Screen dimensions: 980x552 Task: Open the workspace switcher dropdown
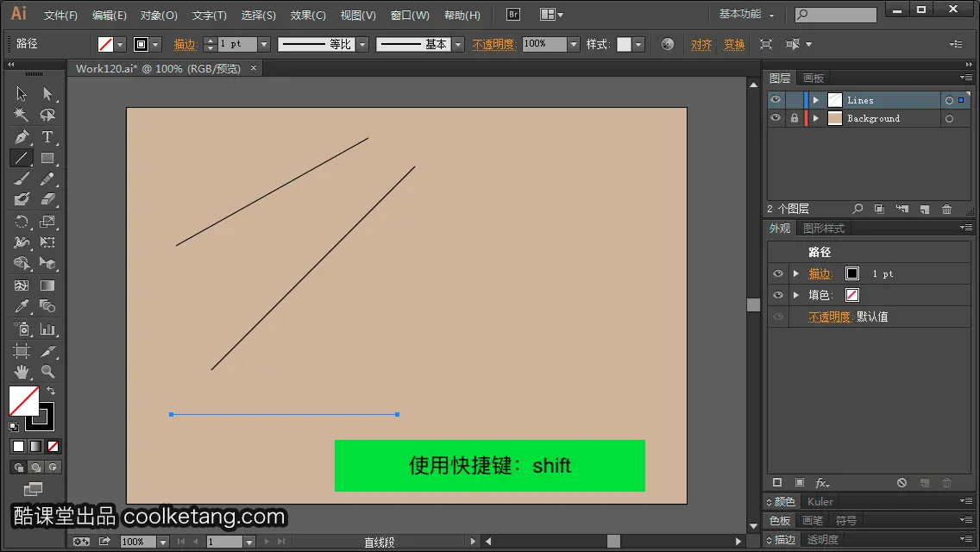[x=747, y=15]
